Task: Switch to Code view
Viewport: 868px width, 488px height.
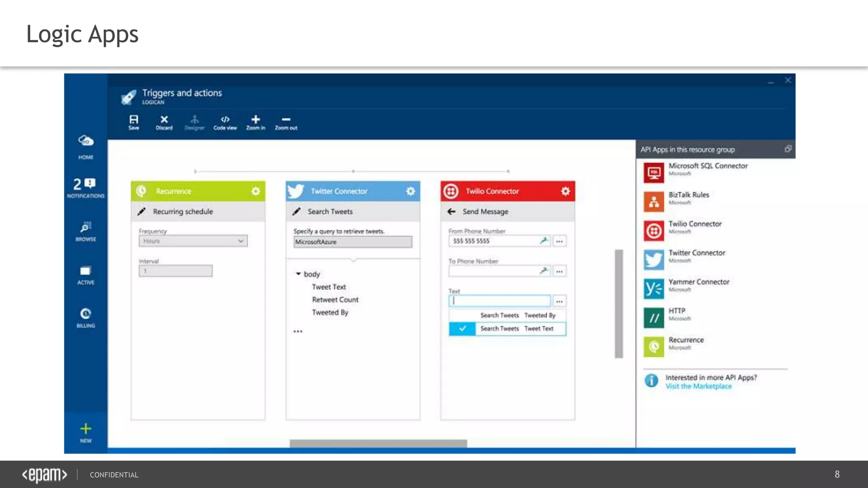Action: 225,122
